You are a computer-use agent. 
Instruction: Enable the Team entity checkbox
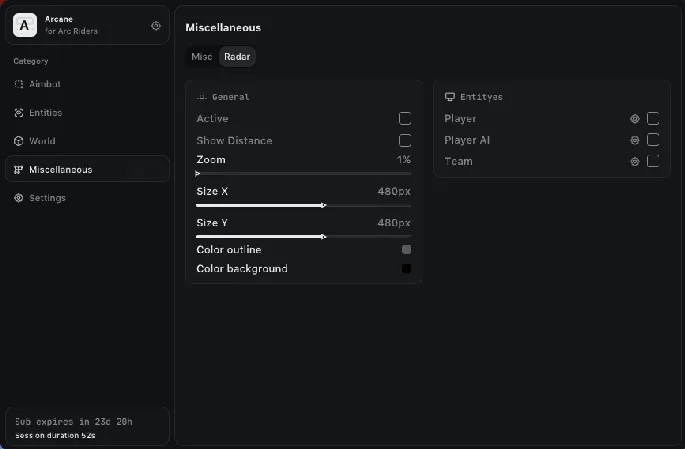653,161
